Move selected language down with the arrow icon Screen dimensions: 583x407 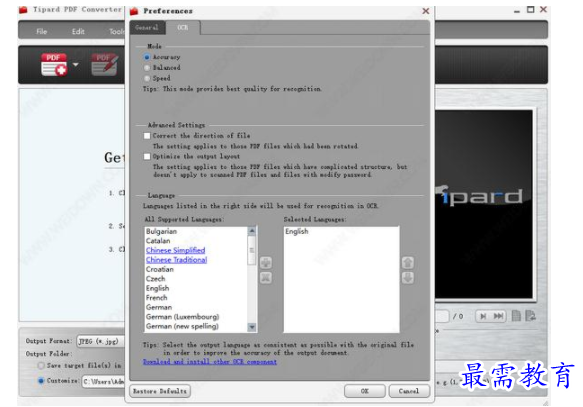tap(408, 277)
